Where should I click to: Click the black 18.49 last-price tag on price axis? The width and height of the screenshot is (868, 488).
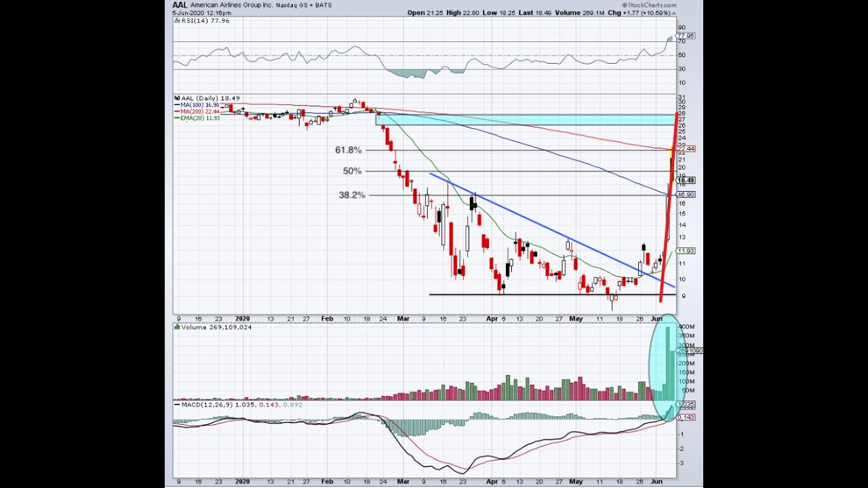(x=686, y=180)
